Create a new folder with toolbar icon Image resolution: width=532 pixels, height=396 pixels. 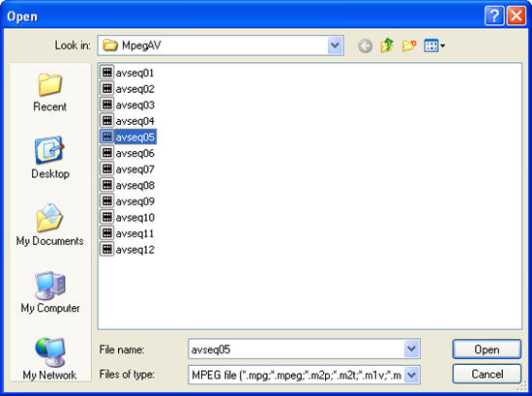coord(409,46)
